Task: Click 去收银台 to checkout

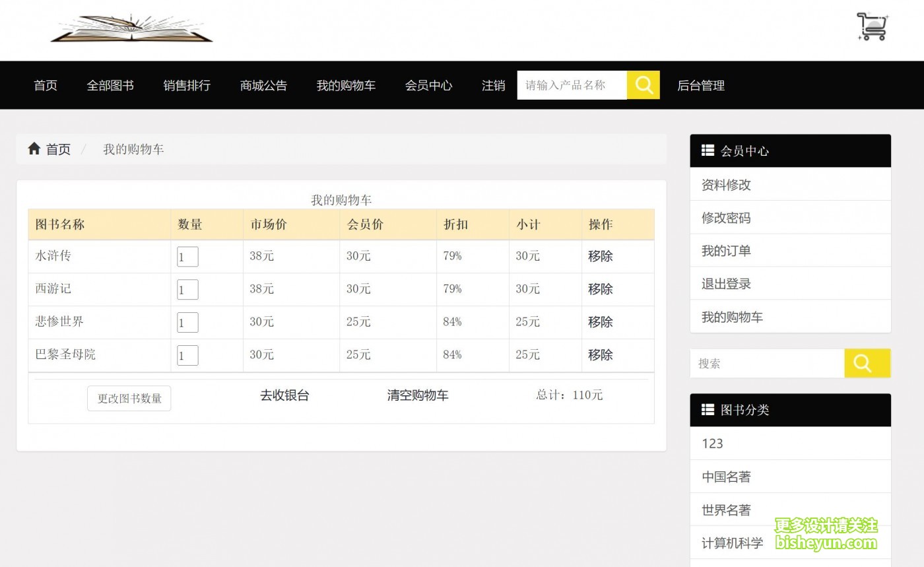Action: tap(284, 395)
